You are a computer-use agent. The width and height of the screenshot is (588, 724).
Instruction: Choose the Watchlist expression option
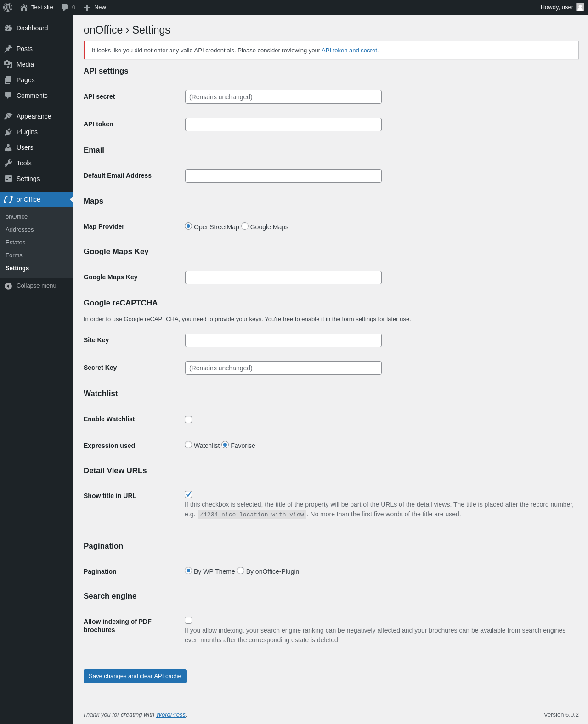[x=188, y=445]
